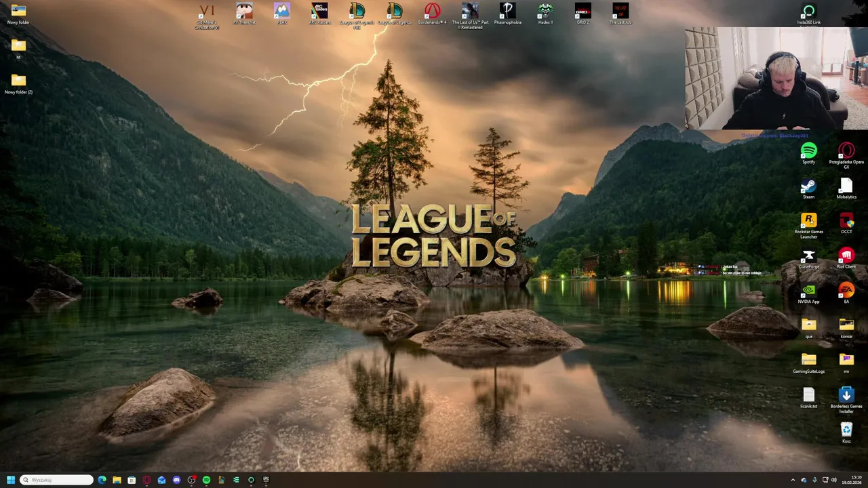Open Microsoft Edge from the taskbar
Image resolution: width=868 pixels, height=488 pixels.
coord(102,480)
